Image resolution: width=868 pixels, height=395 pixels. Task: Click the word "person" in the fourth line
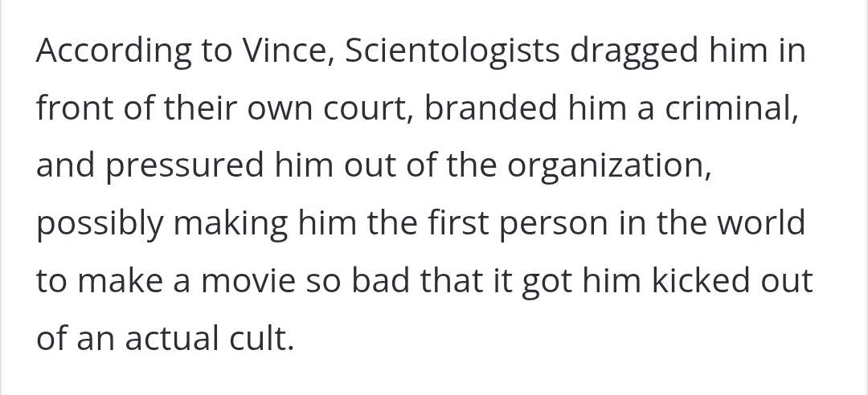554,224
